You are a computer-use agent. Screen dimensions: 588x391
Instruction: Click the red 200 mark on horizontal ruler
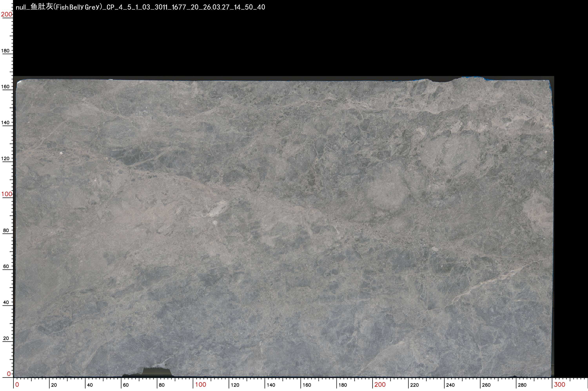tap(380, 385)
